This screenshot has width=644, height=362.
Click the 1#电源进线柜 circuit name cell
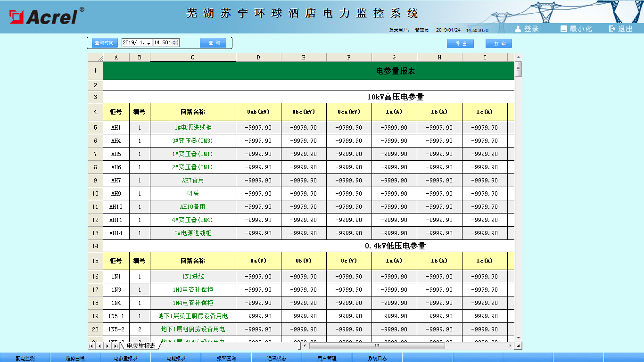[193, 128]
